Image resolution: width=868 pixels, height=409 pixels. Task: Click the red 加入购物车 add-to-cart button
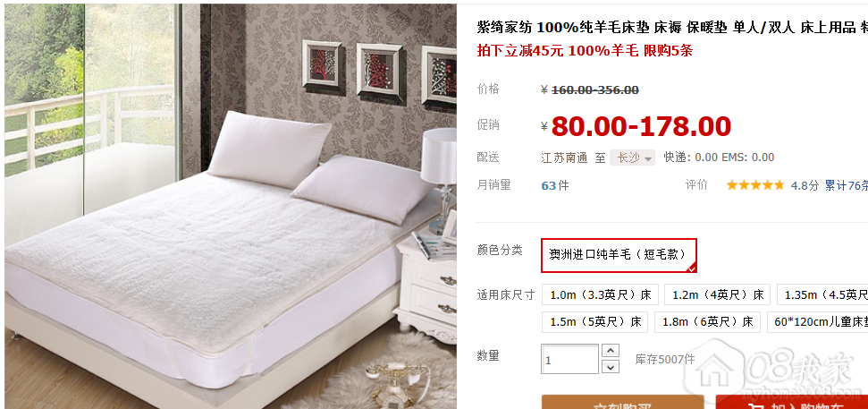792,402
